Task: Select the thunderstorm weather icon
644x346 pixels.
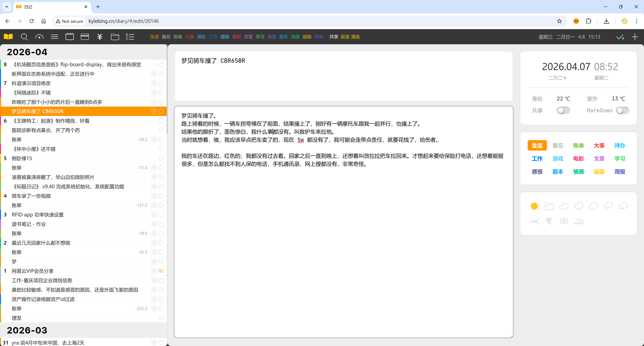Action: [x=608, y=206]
